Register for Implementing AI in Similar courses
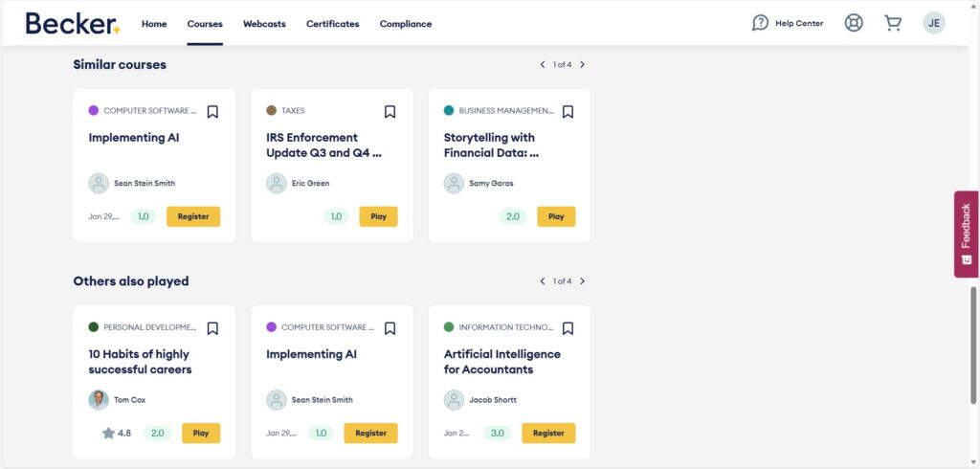The image size is (980, 469). pos(193,216)
